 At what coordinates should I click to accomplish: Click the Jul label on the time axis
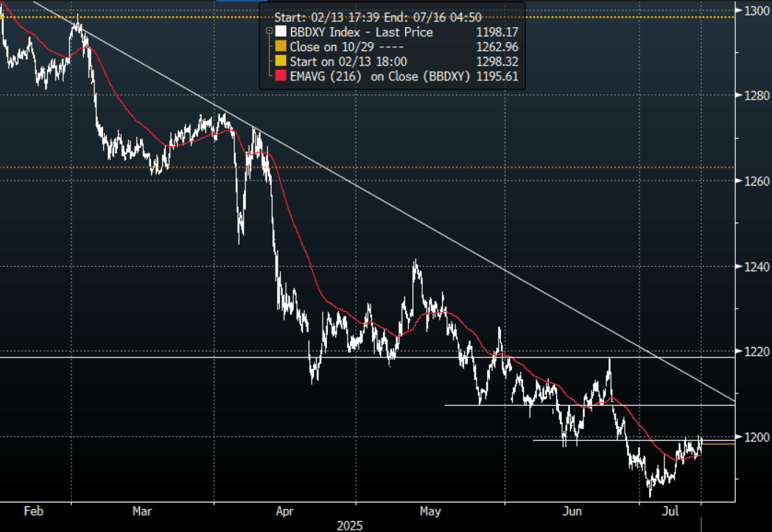coord(670,511)
